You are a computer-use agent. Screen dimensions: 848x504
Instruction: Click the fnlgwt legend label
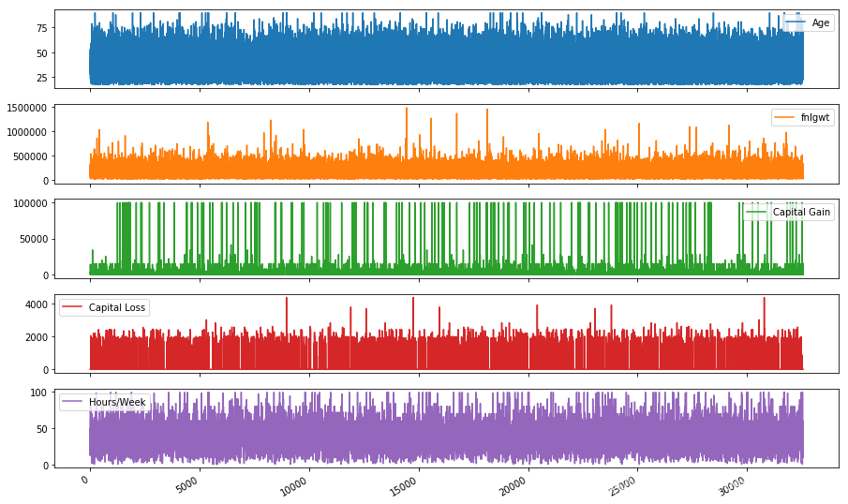(x=815, y=117)
